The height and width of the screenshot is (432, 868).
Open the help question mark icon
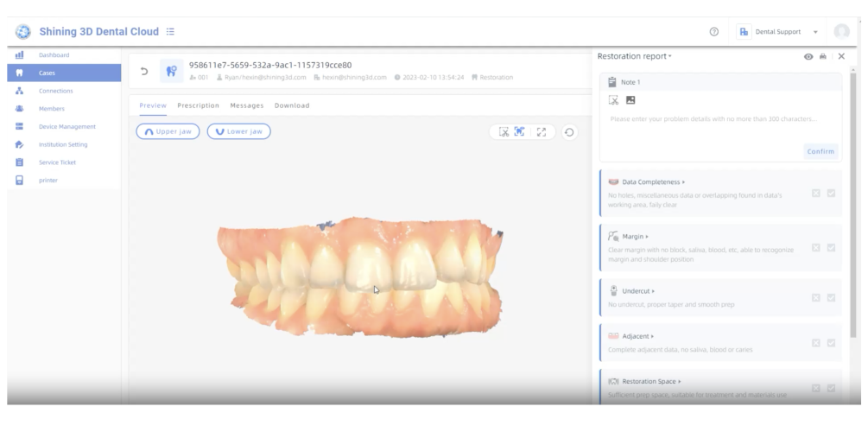713,32
